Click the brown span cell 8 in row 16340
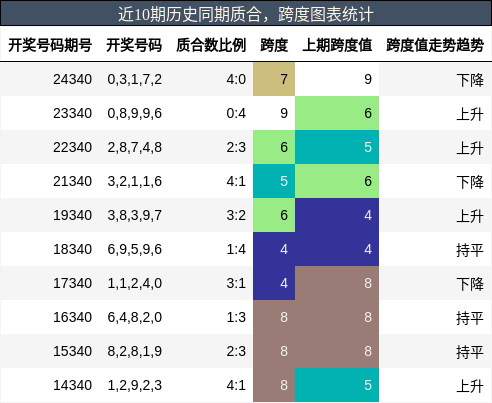492x403 pixels. [274, 317]
